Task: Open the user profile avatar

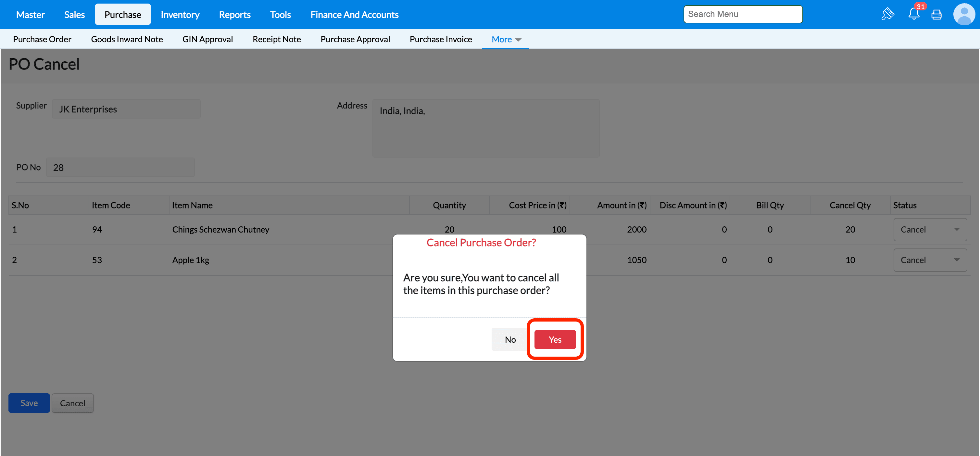Action: [964, 15]
